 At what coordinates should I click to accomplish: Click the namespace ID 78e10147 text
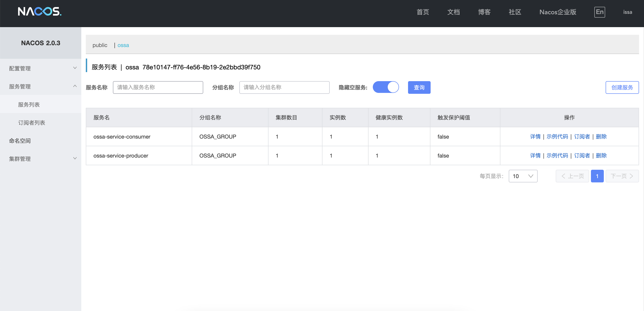point(201,67)
